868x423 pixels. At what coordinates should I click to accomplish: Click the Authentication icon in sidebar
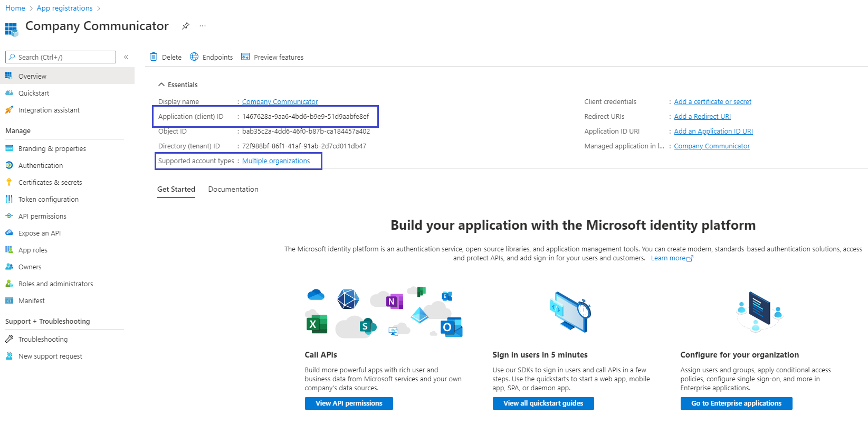9,165
